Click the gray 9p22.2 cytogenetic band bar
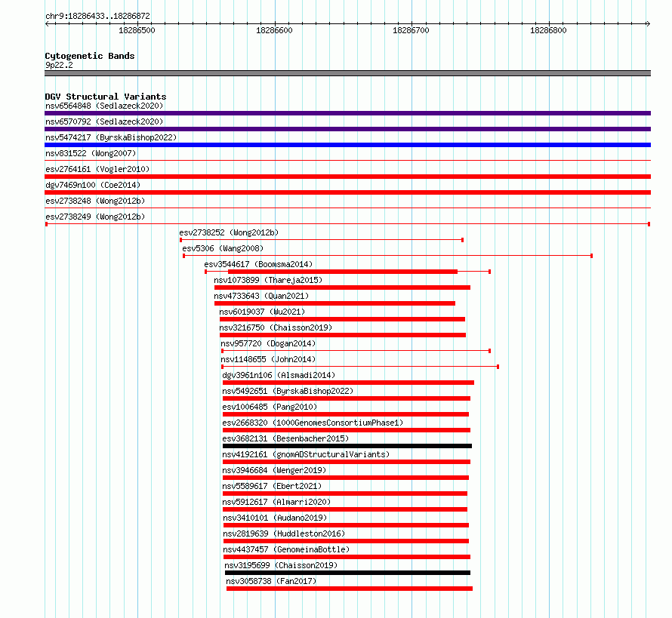The width and height of the screenshot is (672, 618). [347, 73]
